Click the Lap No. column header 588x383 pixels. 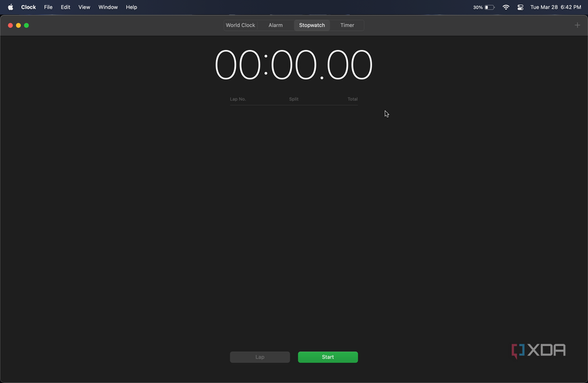coord(238,99)
